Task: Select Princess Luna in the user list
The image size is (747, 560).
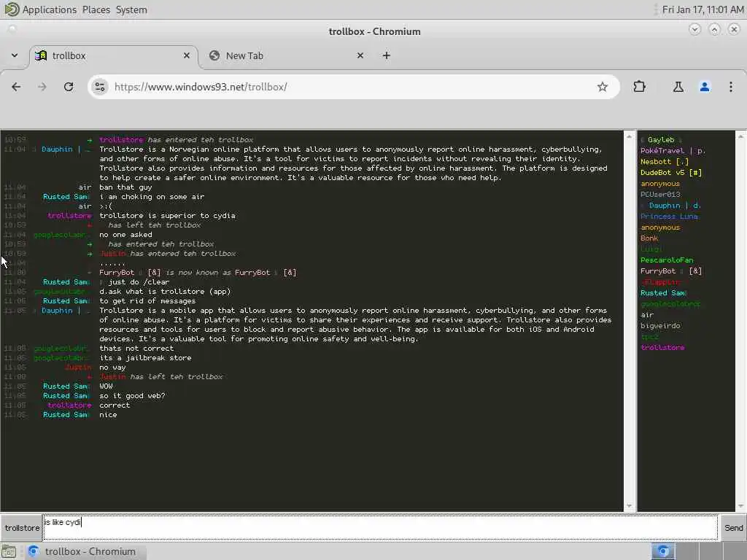Action: 669,216
